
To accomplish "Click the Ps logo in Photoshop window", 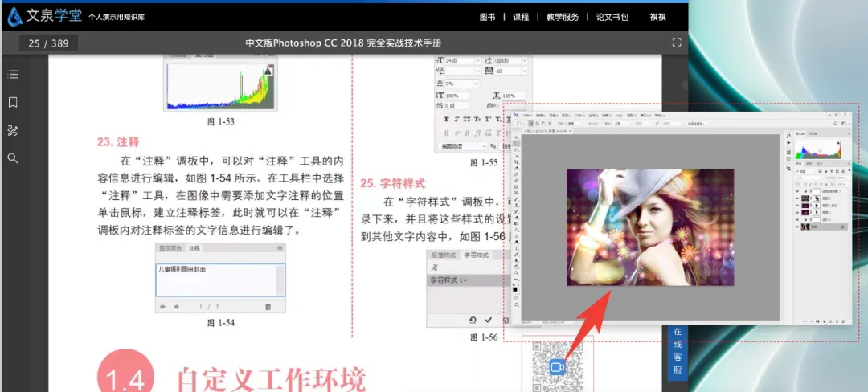I will [x=516, y=114].
